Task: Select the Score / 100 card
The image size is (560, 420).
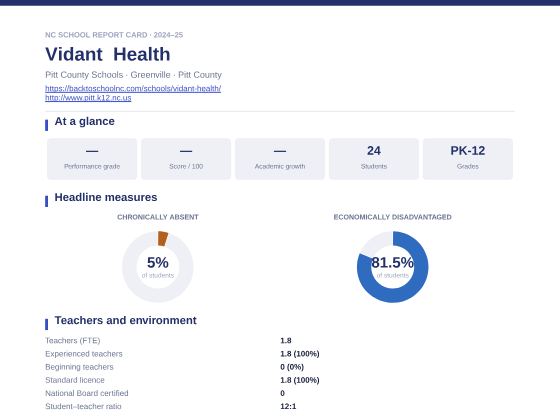Action: (186, 159)
